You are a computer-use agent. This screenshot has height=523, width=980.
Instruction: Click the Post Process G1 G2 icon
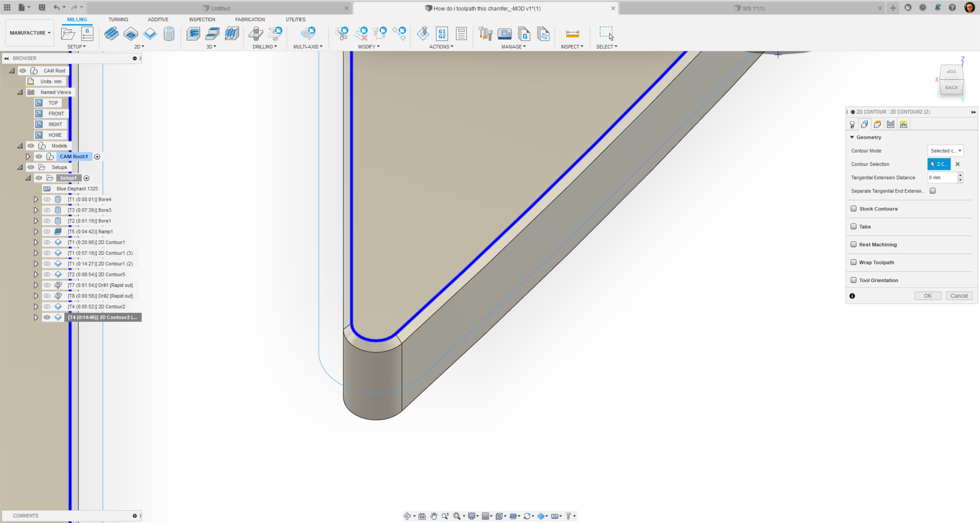pyautogui.click(x=442, y=33)
